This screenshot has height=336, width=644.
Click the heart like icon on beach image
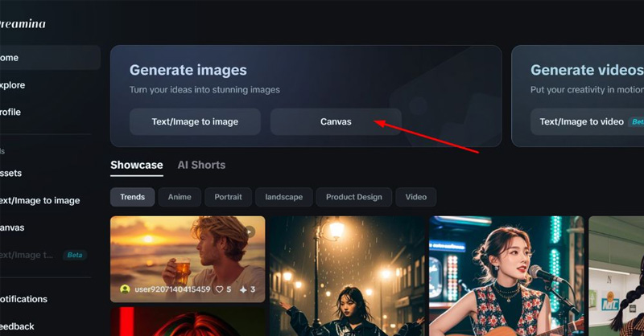(217, 289)
